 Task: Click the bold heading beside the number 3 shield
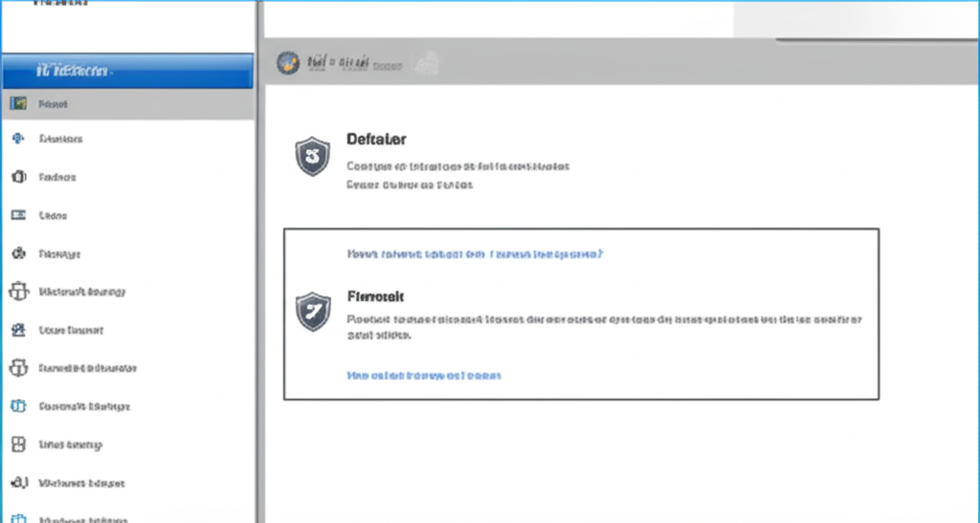pyautogui.click(x=376, y=140)
